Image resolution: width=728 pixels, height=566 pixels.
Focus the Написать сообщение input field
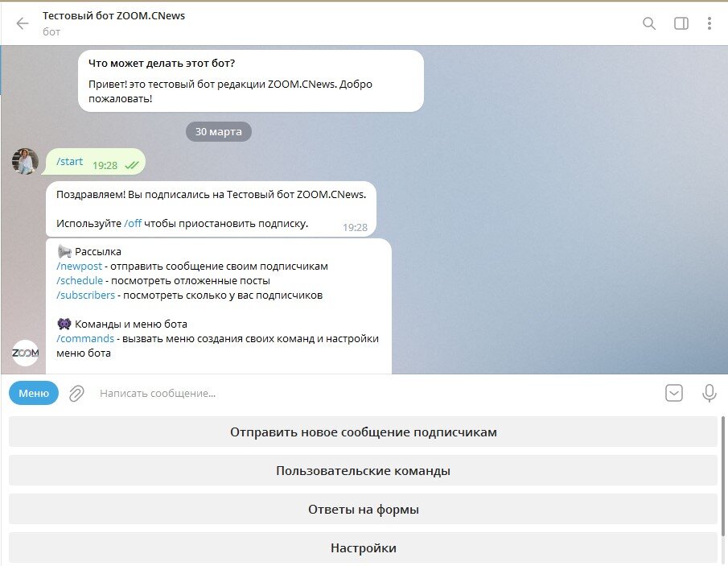[376, 393]
